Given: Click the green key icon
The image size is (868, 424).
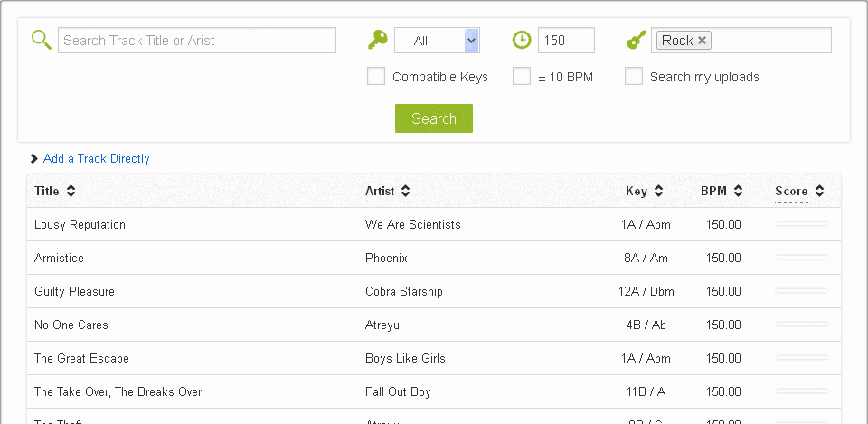Looking at the screenshot, I should pyautogui.click(x=377, y=40).
